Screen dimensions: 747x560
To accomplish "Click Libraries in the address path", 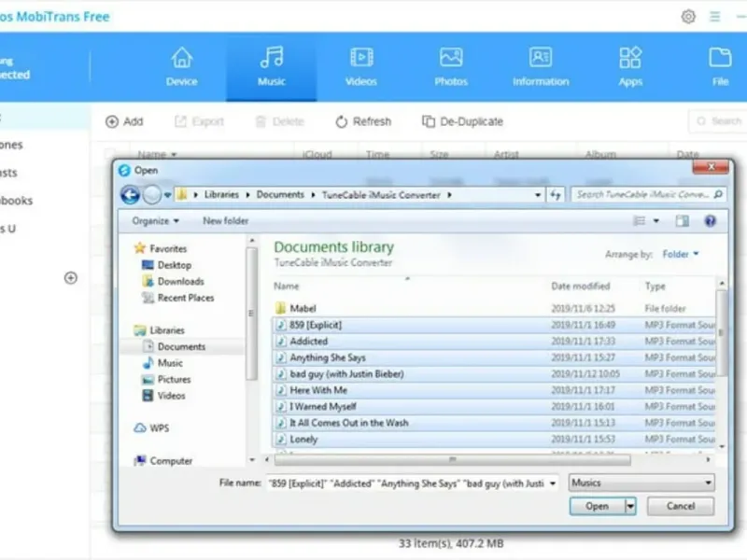I will pyautogui.click(x=221, y=195).
